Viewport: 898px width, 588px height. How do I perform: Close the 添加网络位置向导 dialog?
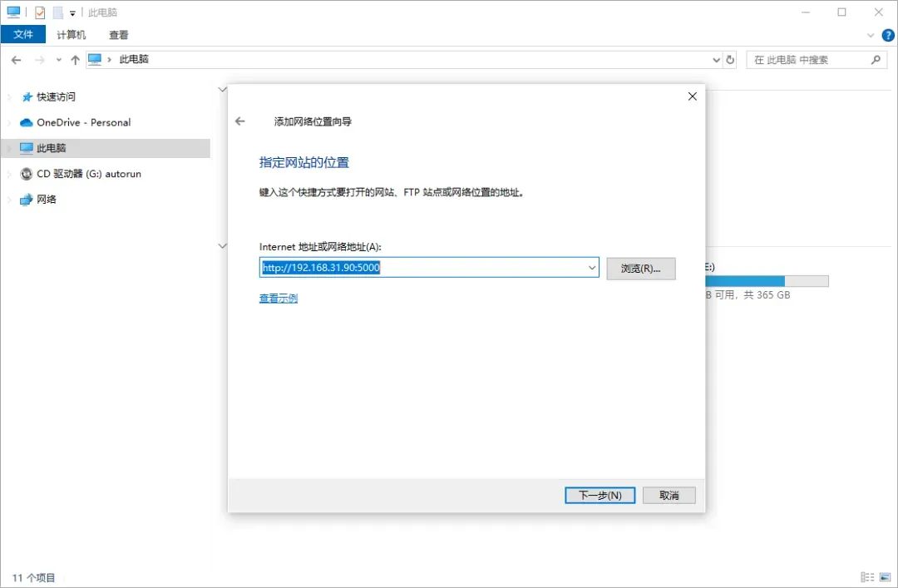(x=693, y=96)
